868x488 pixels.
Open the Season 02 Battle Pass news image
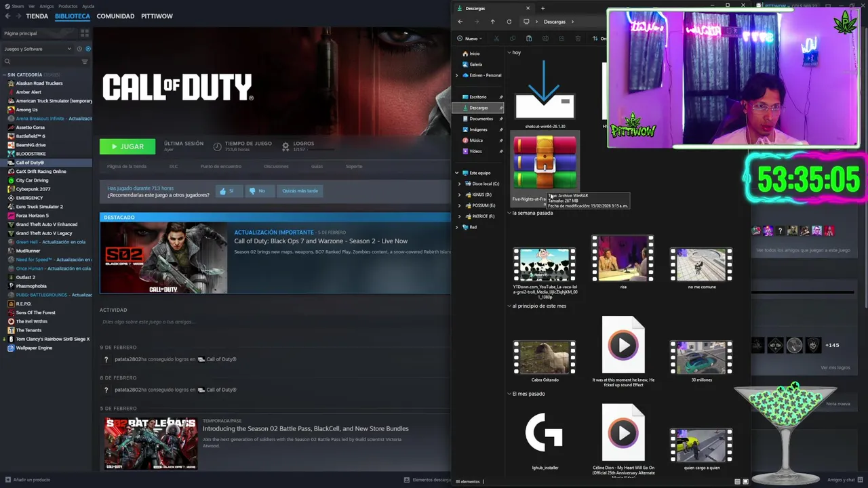pos(151,444)
